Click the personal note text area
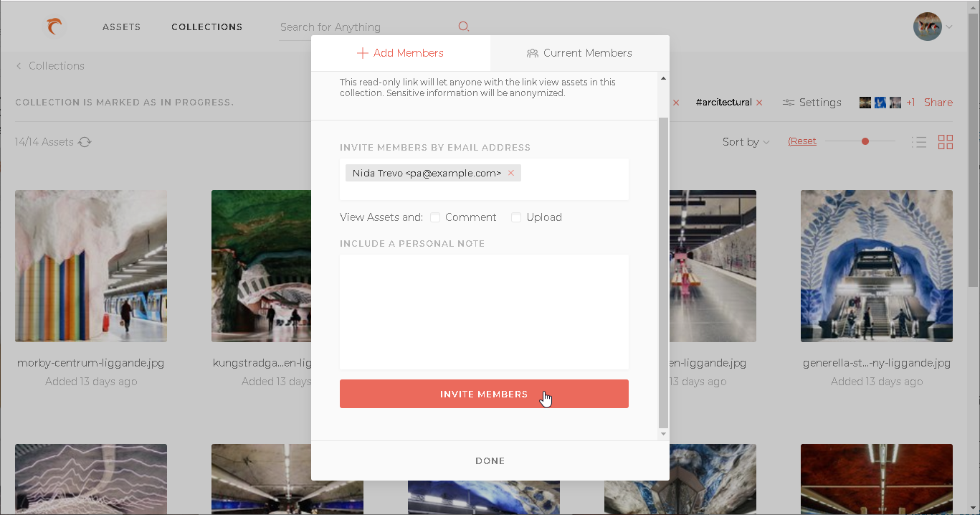This screenshot has width=980, height=515. pos(484,312)
